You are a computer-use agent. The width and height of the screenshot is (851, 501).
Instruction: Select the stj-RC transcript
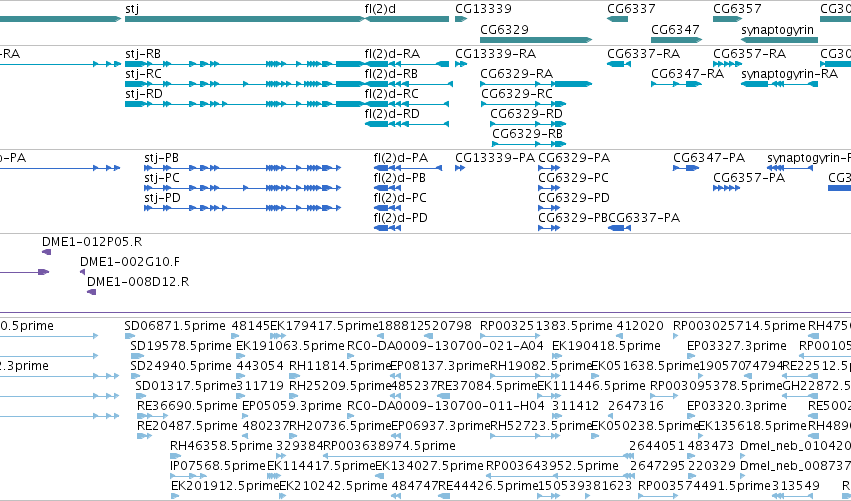click(244, 84)
